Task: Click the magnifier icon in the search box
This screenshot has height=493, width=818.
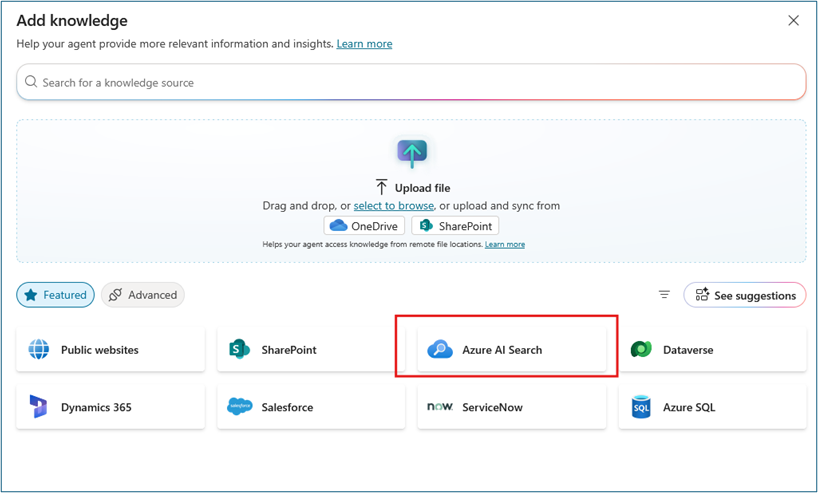Action: coord(31,82)
